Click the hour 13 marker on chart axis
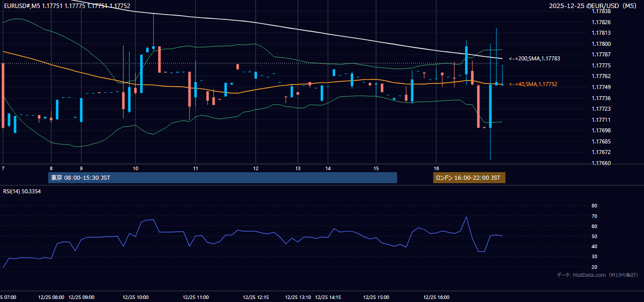This screenshot has width=644, height=302. point(298,168)
